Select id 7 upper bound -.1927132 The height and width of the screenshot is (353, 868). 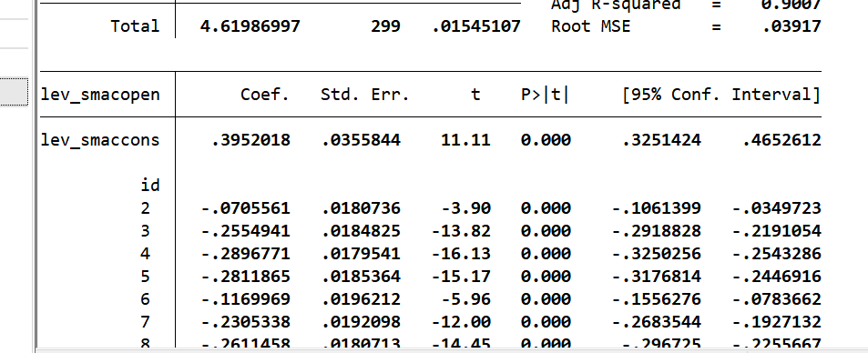coord(777,321)
